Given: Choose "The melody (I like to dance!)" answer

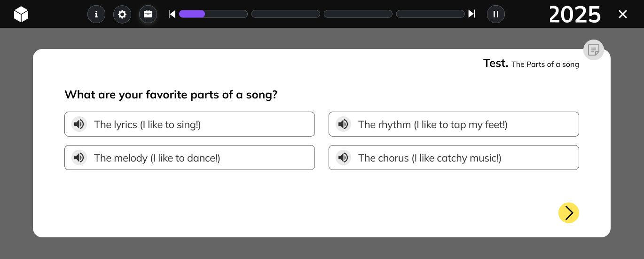Looking at the screenshot, I should tap(189, 158).
